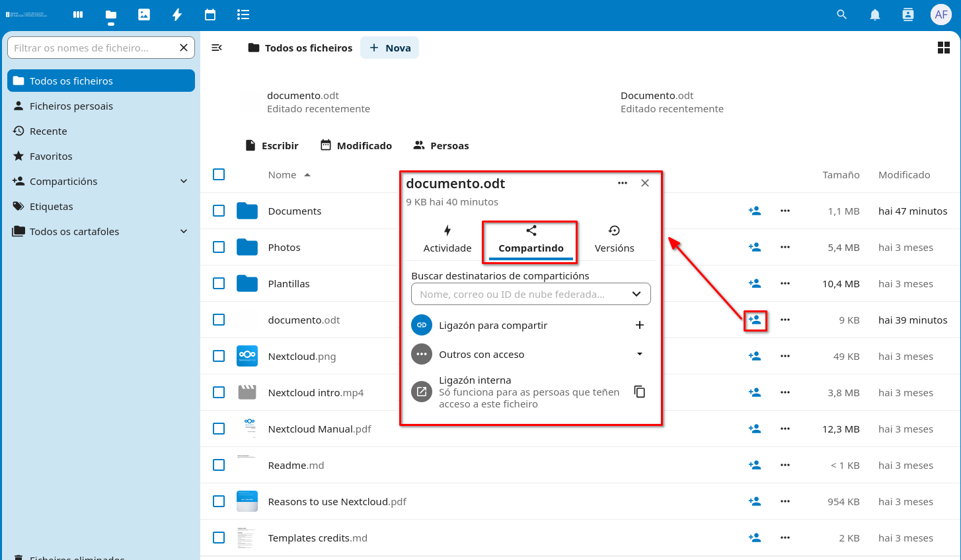Click the share recipients search field
Viewport: 961px width, 560px height.
click(x=519, y=294)
